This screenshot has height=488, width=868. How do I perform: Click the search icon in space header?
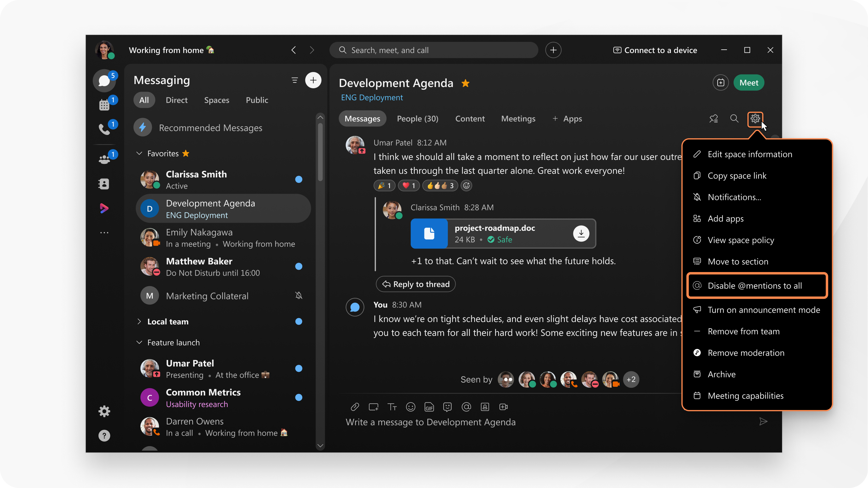coord(734,119)
